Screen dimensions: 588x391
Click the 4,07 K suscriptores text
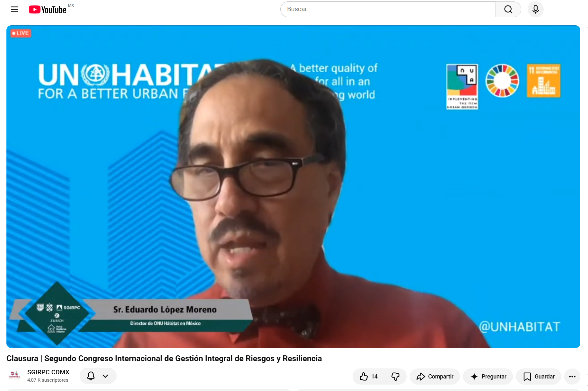48,380
